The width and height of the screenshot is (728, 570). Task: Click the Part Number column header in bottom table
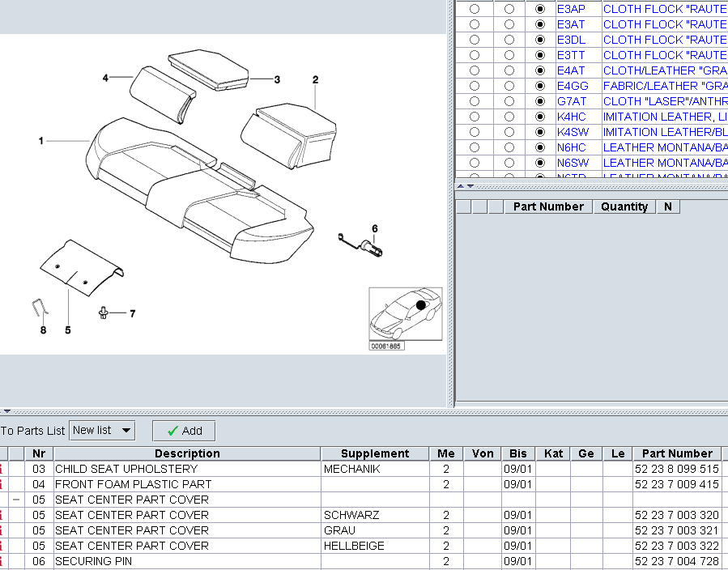[677, 453]
